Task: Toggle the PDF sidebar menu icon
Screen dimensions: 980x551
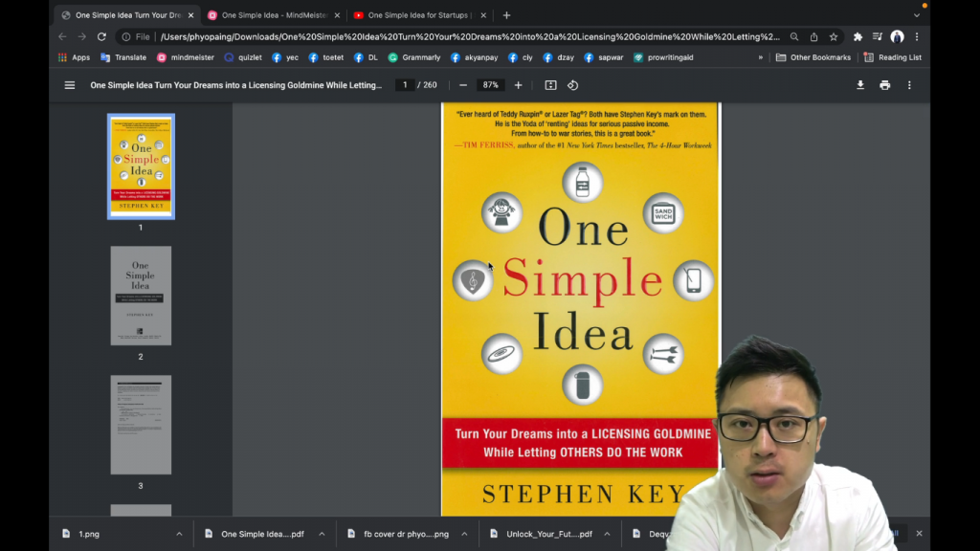Action: (69, 85)
